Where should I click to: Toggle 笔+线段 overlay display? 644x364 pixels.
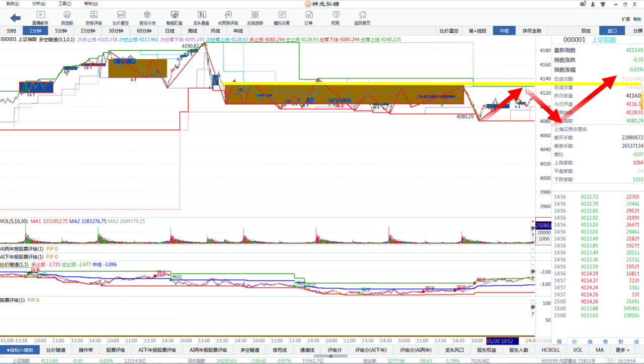click(477, 31)
